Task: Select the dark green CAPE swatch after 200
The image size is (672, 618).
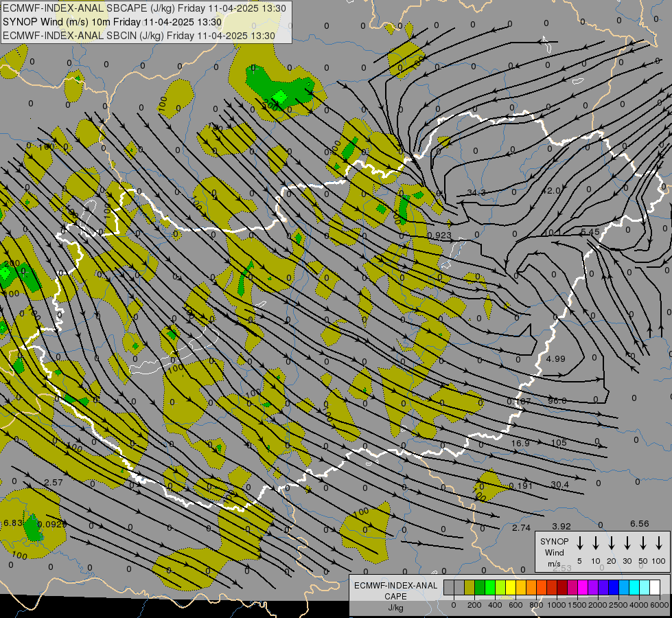Action: [x=480, y=587]
